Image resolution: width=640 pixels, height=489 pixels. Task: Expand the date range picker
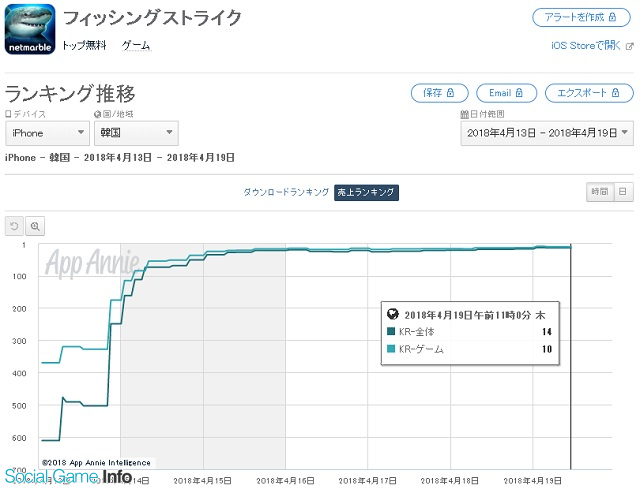tap(546, 133)
